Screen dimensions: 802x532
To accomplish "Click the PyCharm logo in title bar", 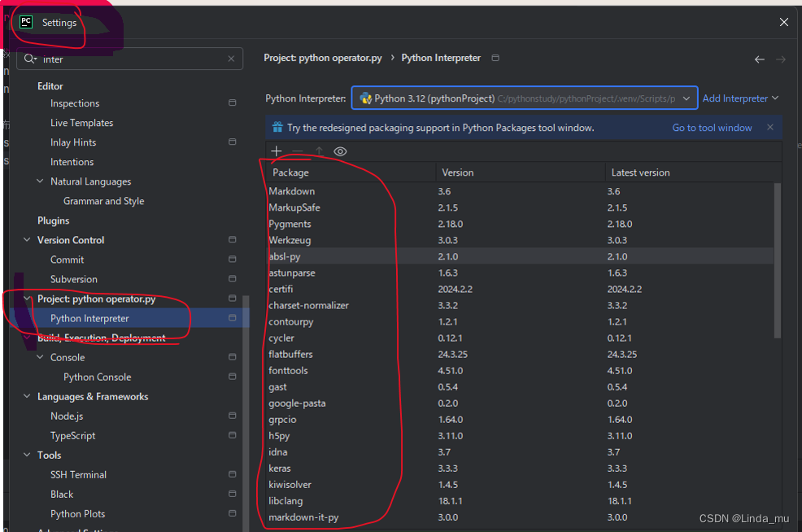I will (26, 22).
